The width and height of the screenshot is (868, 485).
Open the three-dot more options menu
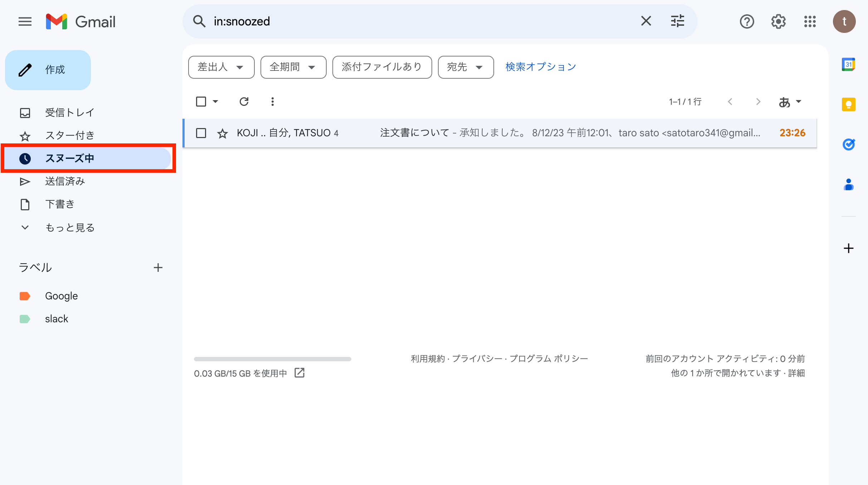click(273, 102)
